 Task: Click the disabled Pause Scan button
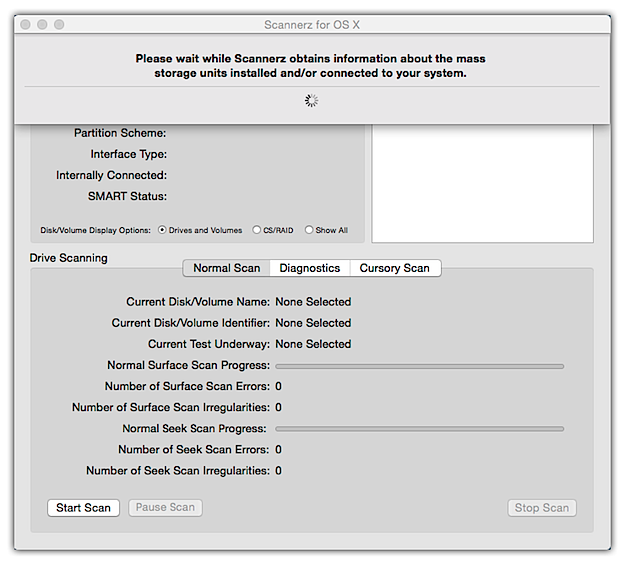(165, 507)
